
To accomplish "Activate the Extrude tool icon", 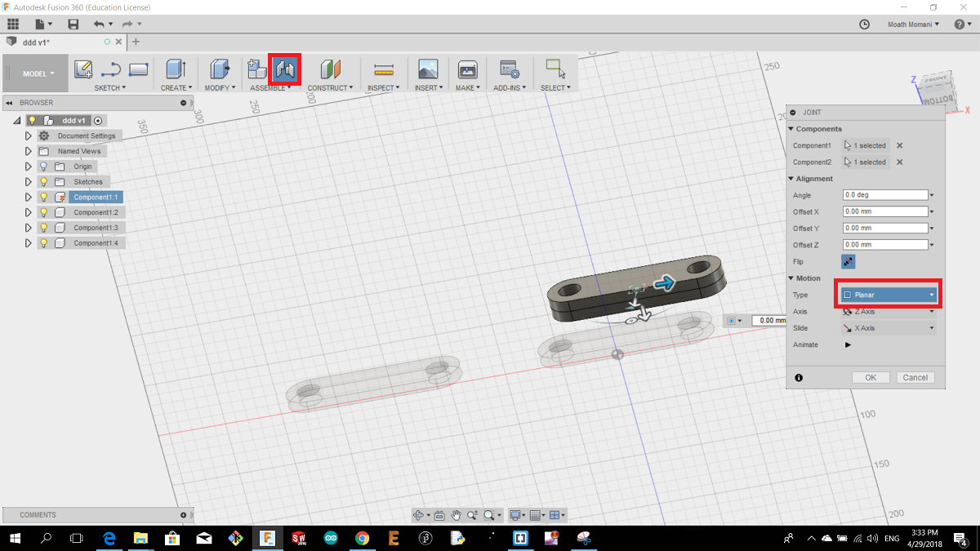I will point(176,69).
